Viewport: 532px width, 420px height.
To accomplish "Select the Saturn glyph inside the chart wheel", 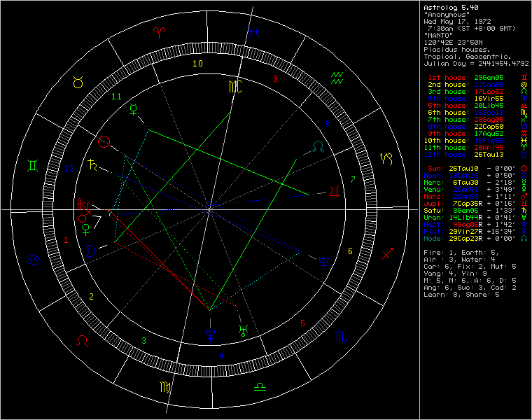I will point(92,164).
